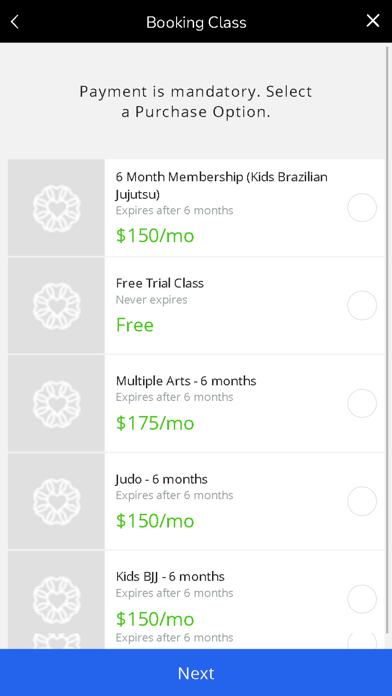This screenshot has width=392, height=696.
Task: Select the partially visible bottom radio button
Action: tap(362, 641)
